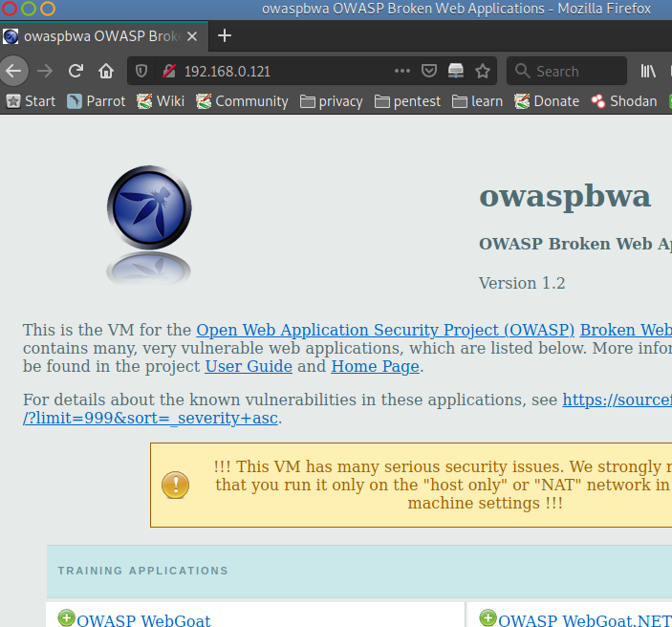Save page to Pocket
This screenshot has height=627, width=672.
pyautogui.click(x=429, y=71)
